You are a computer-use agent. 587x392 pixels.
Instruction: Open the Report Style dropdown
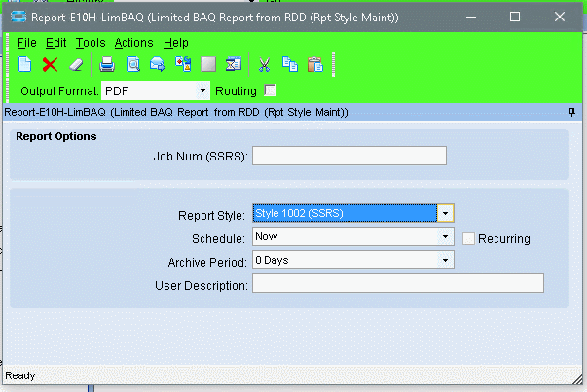445,213
